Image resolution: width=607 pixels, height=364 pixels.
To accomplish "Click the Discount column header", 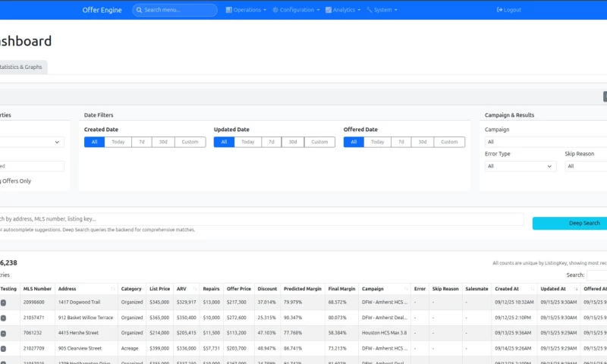I will (267, 289).
